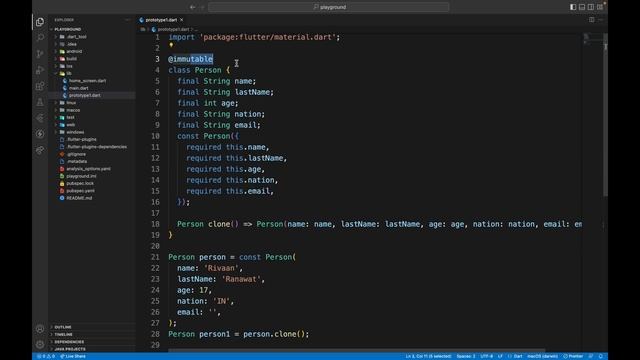Toggle the primary side bar layout icon
Viewport: 640px width, 360px height.
pyautogui.click(x=573, y=7)
